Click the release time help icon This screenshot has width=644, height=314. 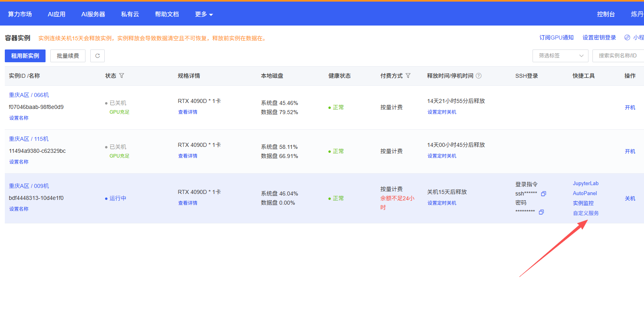coord(479,76)
